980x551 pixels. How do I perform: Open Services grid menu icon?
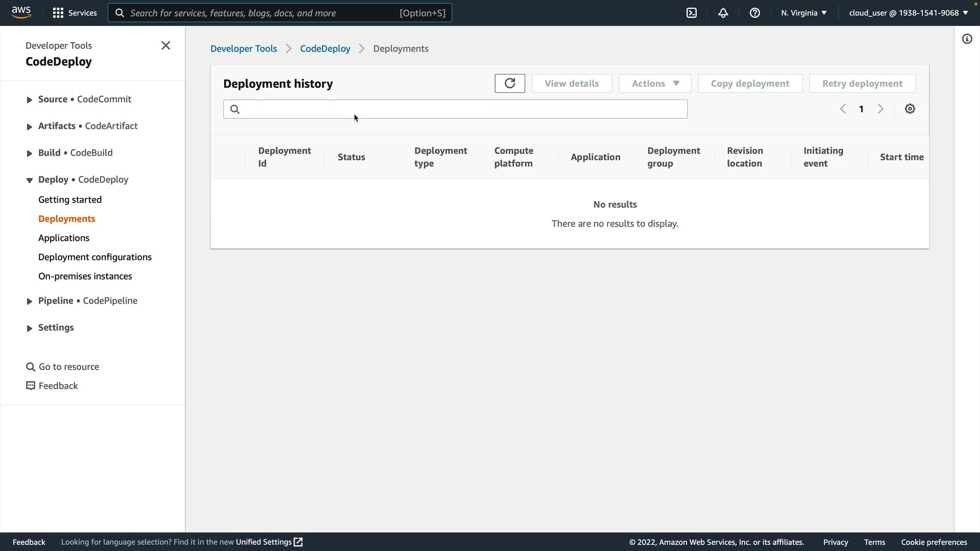58,13
